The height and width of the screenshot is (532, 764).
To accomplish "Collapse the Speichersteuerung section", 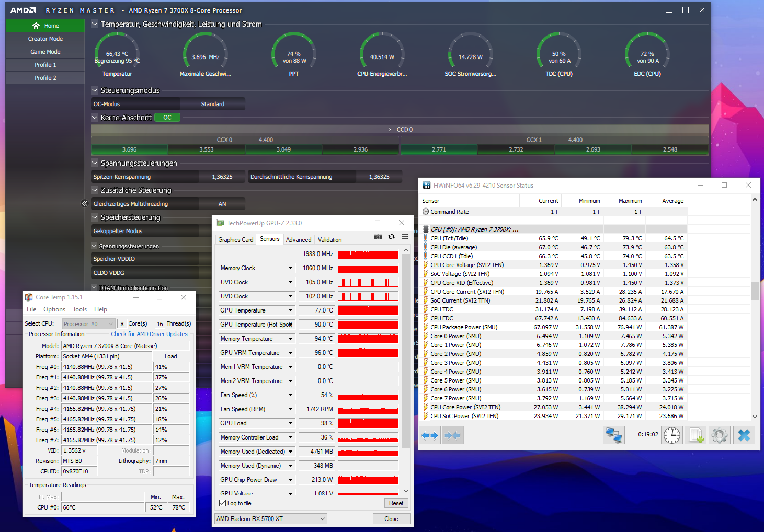I will (x=95, y=217).
